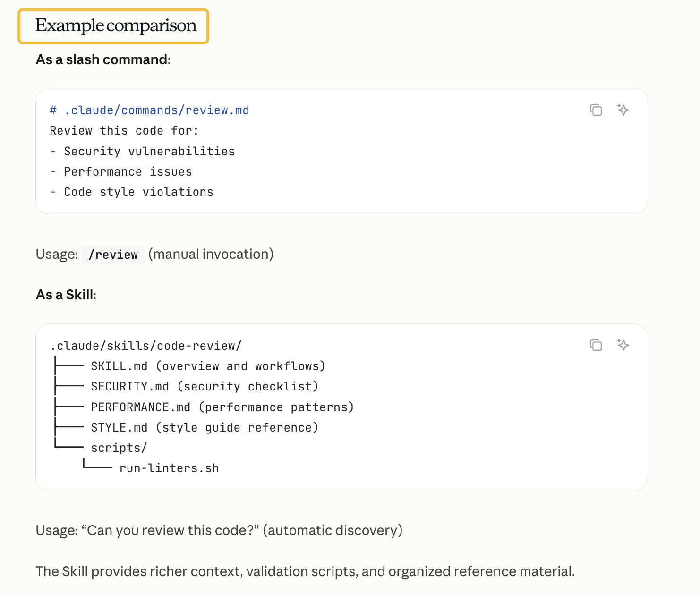The height and width of the screenshot is (594, 700).
Task: Click the /review inline code snippet
Action: pos(113,255)
